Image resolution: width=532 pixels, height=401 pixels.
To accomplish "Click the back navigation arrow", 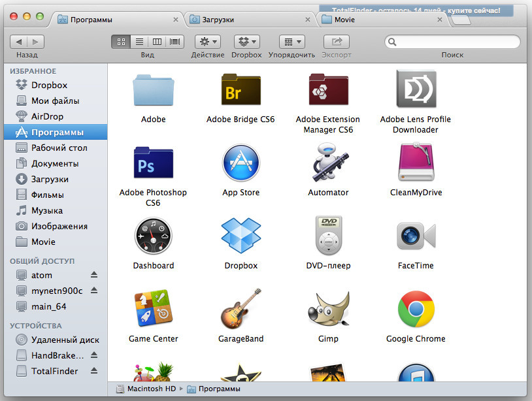I will [19, 41].
